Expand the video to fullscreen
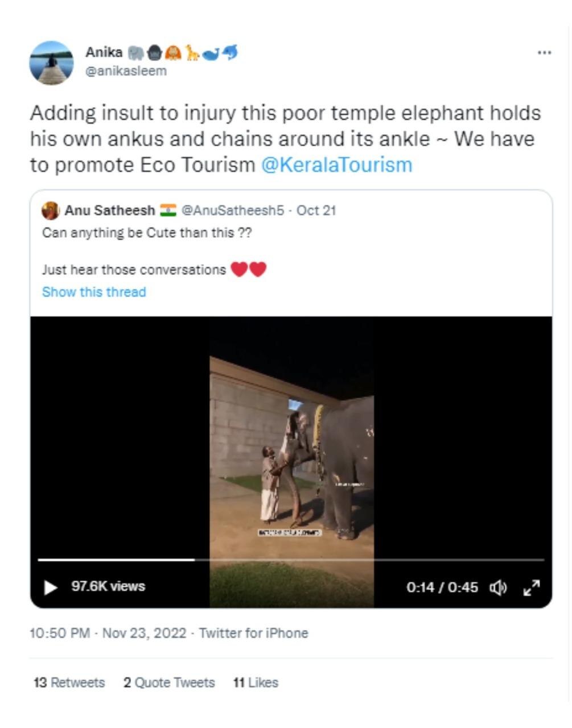This screenshot has width=572, height=728. click(x=531, y=588)
